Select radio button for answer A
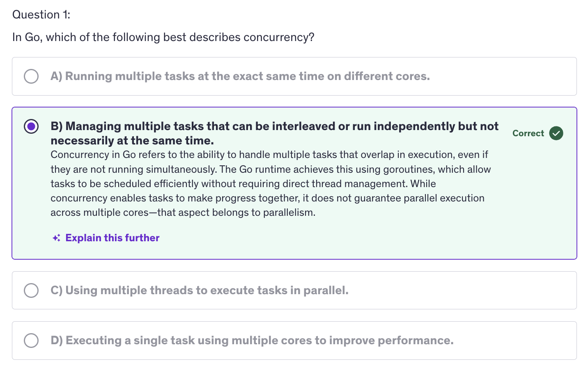 31,76
